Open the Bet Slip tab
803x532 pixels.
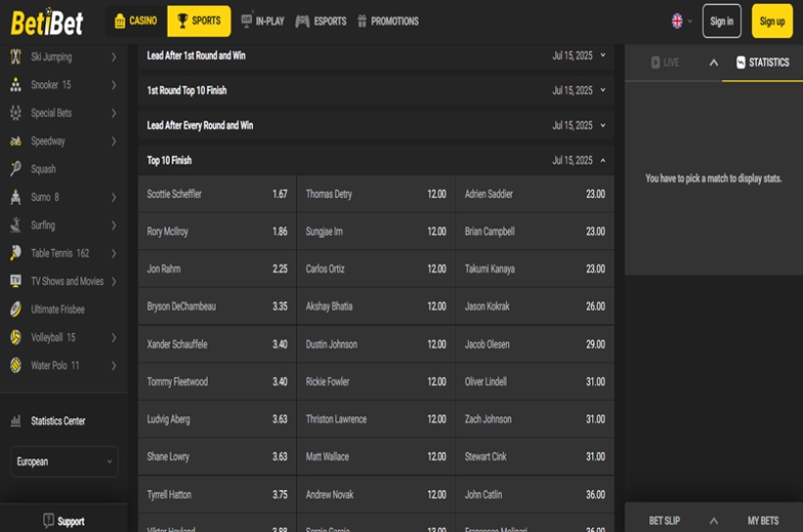pyautogui.click(x=664, y=521)
